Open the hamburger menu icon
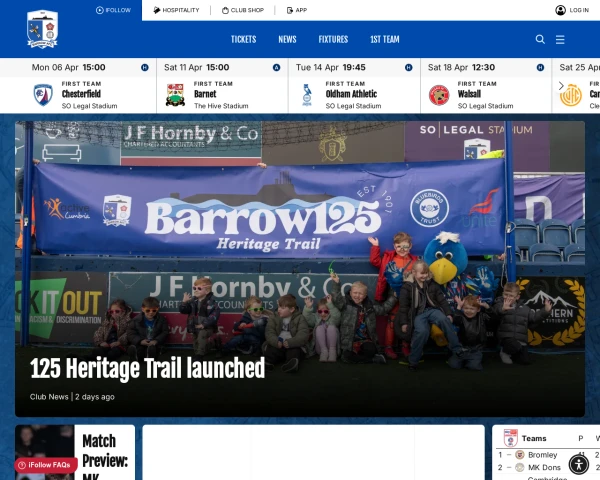Screen dimensions: 600x480 pos(560,39)
